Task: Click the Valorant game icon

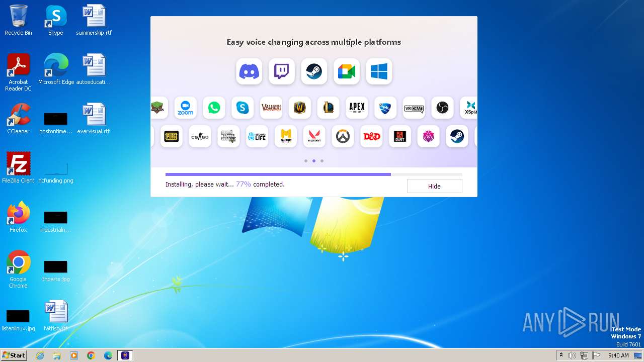Action: (x=314, y=136)
